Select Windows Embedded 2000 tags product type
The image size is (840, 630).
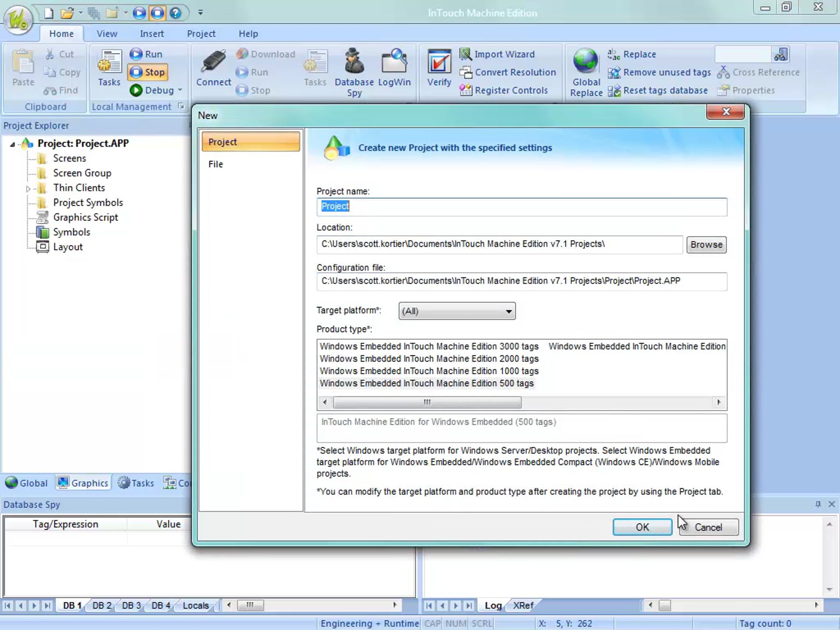tap(429, 358)
